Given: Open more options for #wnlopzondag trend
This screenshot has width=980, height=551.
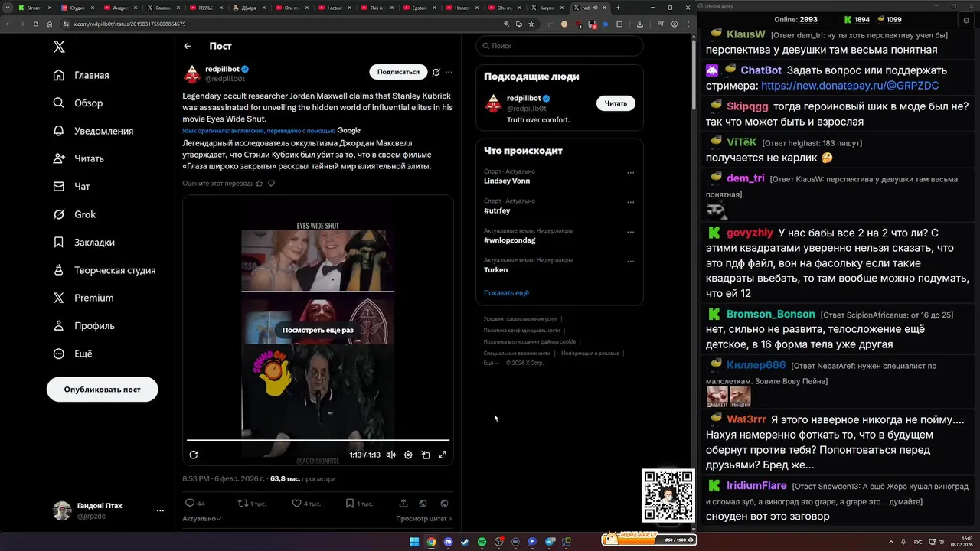Looking at the screenshot, I should [631, 232].
